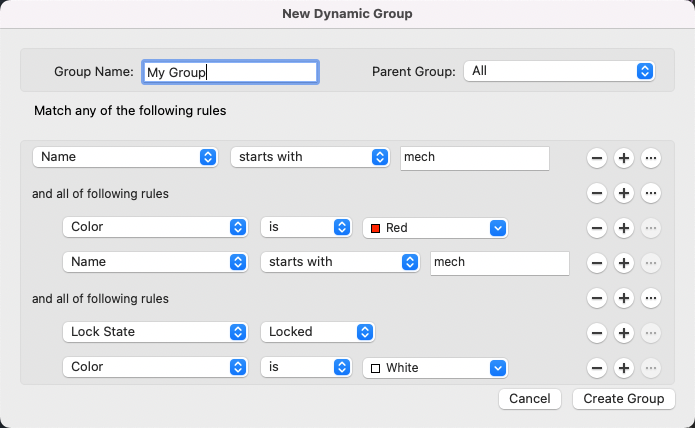Remove the second nested Name rule
695x428 pixels.
pos(596,263)
